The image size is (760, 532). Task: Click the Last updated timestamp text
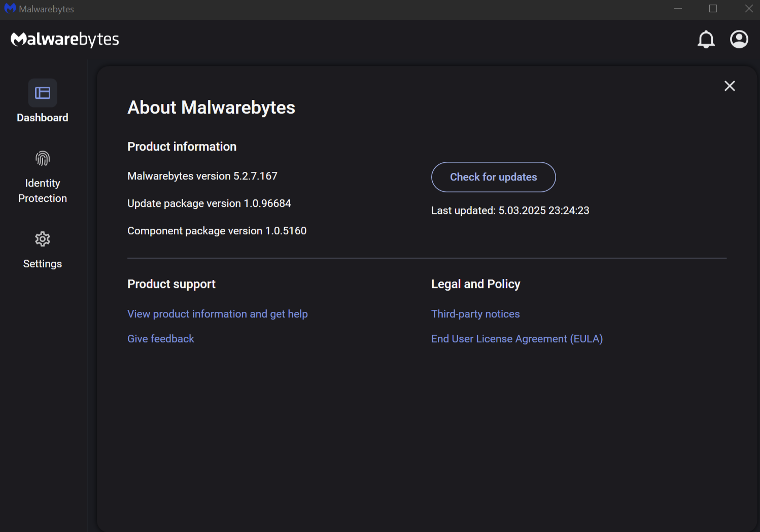(x=510, y=210)
